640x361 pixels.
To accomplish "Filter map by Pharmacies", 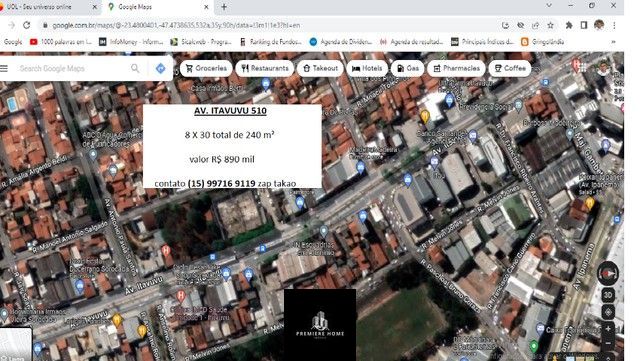I will [x=456, y=68].
